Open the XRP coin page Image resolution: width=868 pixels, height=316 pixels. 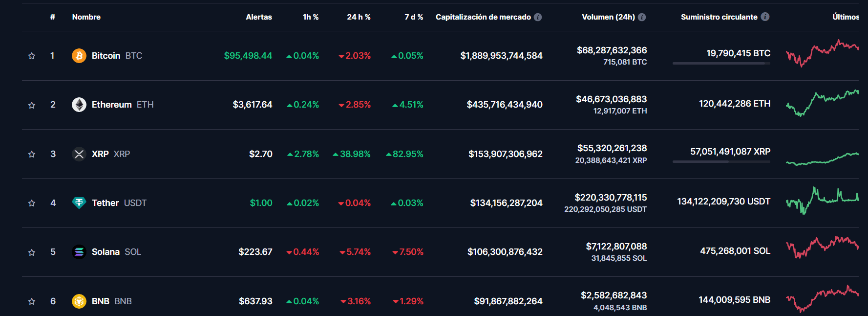[111, 154]
